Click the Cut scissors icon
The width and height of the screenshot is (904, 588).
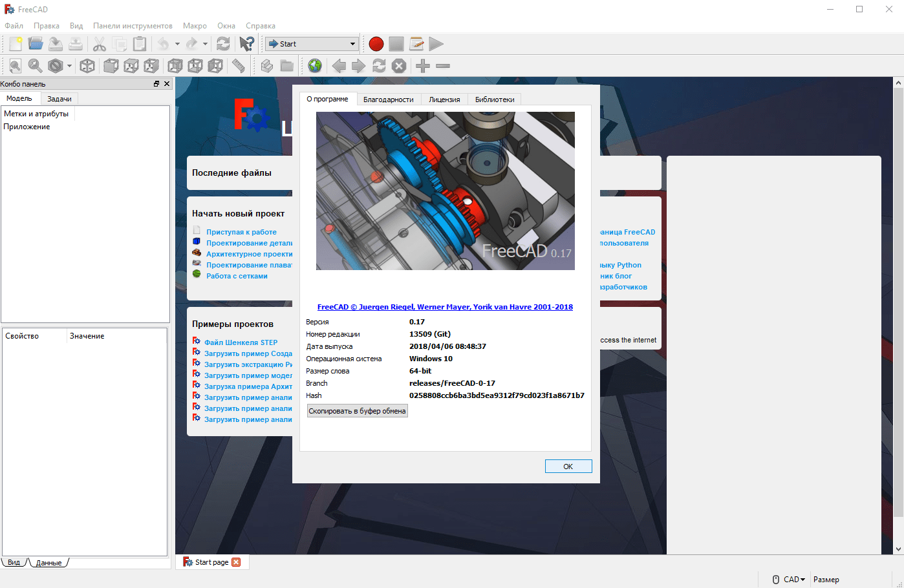(x=99, y=44)
